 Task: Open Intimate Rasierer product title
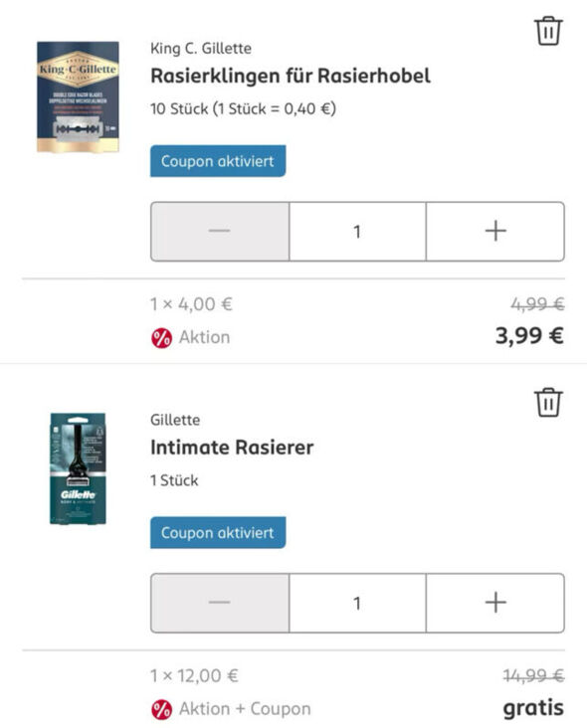(x=232, y=448)
